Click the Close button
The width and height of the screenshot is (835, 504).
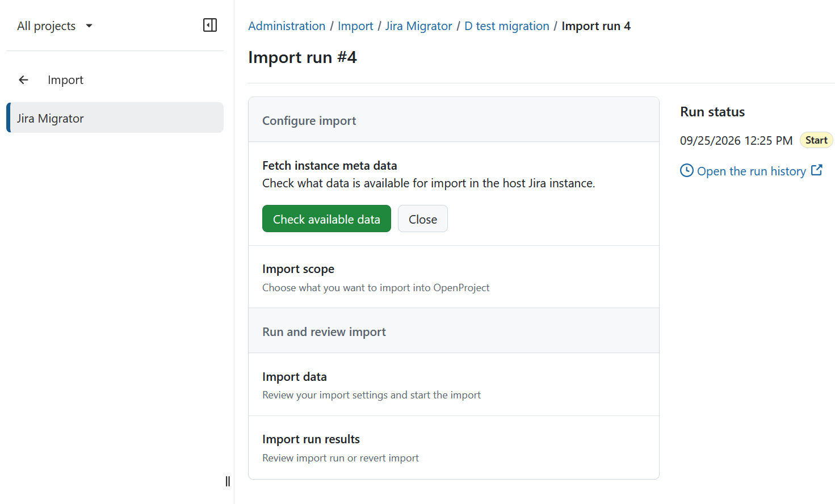pos(423,219)
